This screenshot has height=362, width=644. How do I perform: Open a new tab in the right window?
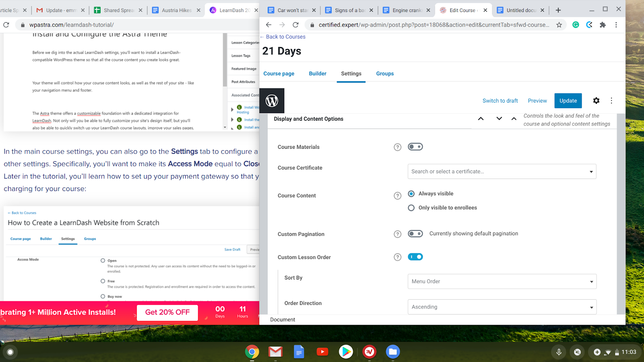coord(558,10)
